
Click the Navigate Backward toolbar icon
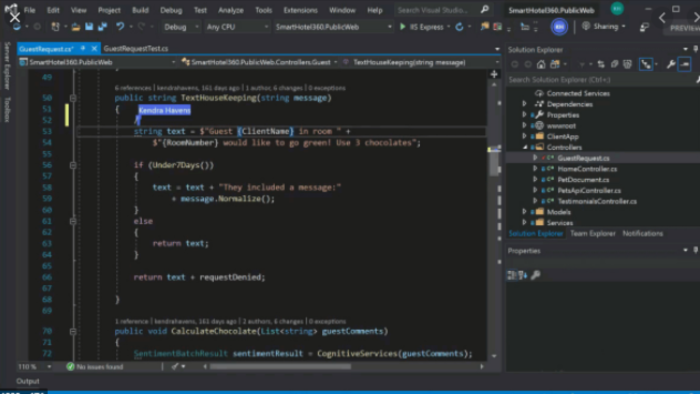pyautogui.click(x=17, y=27)
